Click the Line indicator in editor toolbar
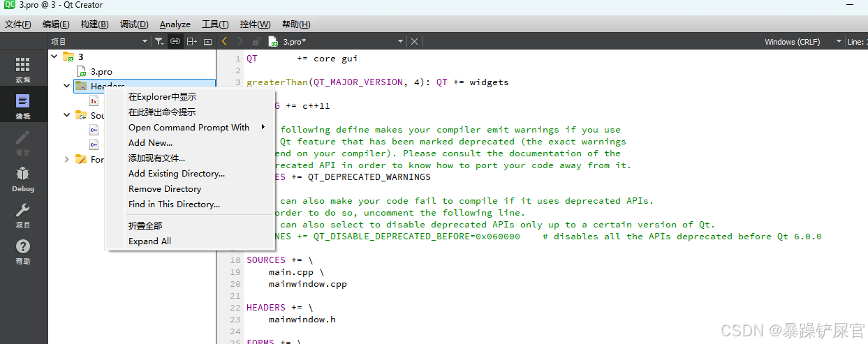This screenshot has height=344, width=868. [856, 42]
